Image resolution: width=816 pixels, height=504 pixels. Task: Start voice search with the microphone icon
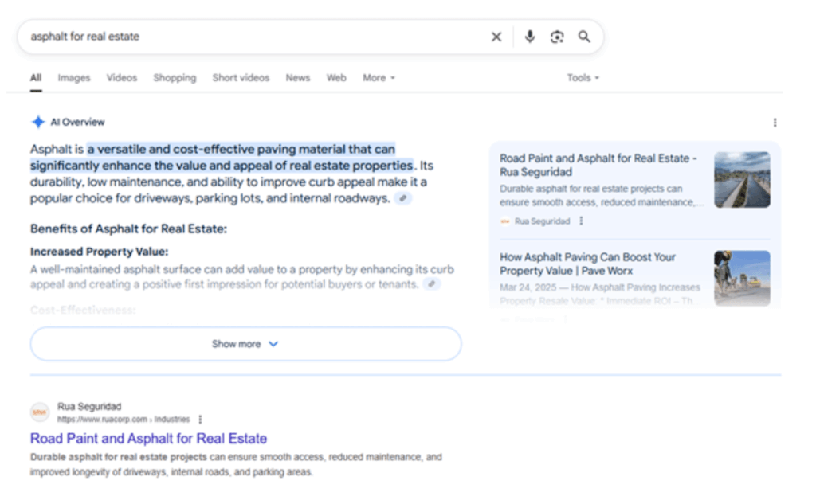pyautogui.click(x=530, y=37)
